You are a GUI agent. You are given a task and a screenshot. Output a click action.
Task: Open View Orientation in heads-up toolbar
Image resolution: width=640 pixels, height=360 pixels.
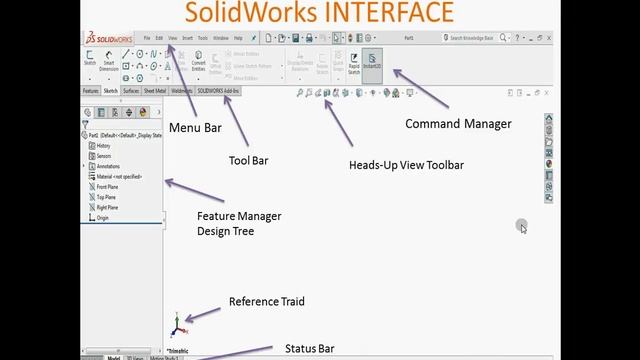click(x=345, y=93)
